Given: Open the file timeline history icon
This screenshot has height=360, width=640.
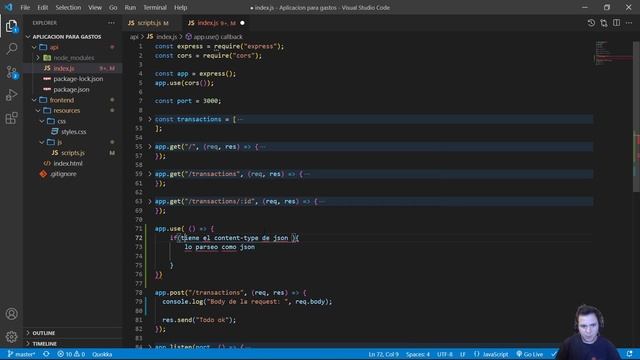Looking at the screenshot, I should (x=591, y=23).
